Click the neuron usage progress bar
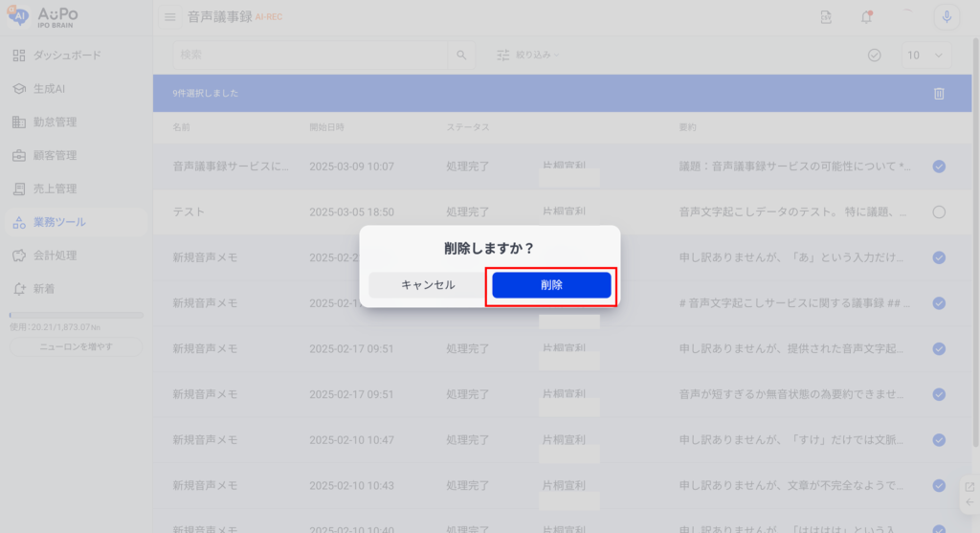The height and width of the screenshot is (533, 980). click(x=76, y=315)
